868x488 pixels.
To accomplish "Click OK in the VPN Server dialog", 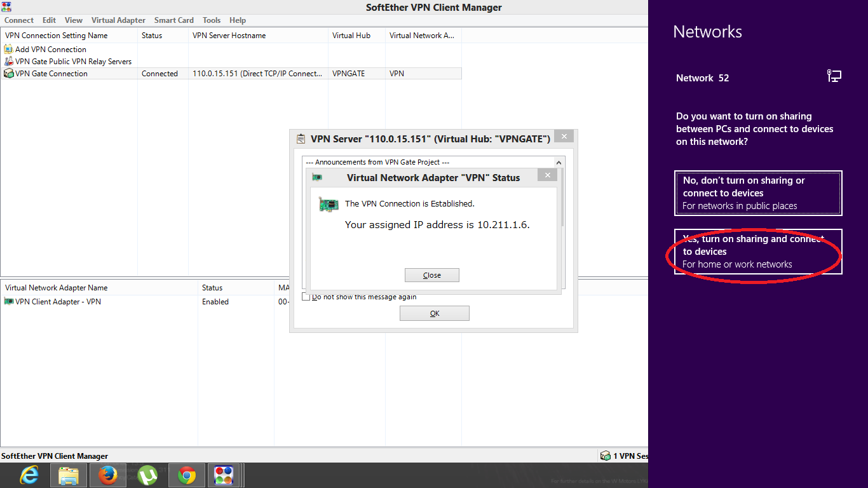I will (435, 313).
